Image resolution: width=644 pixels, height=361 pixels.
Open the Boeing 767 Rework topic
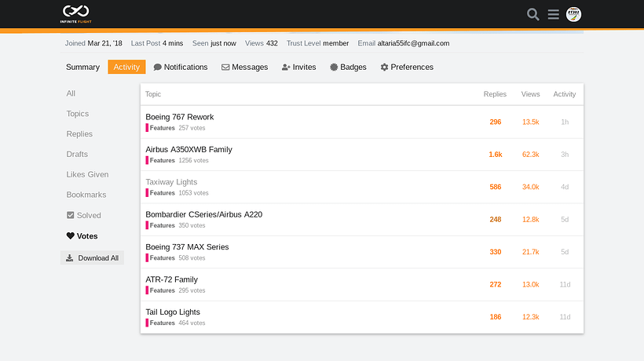180,117
